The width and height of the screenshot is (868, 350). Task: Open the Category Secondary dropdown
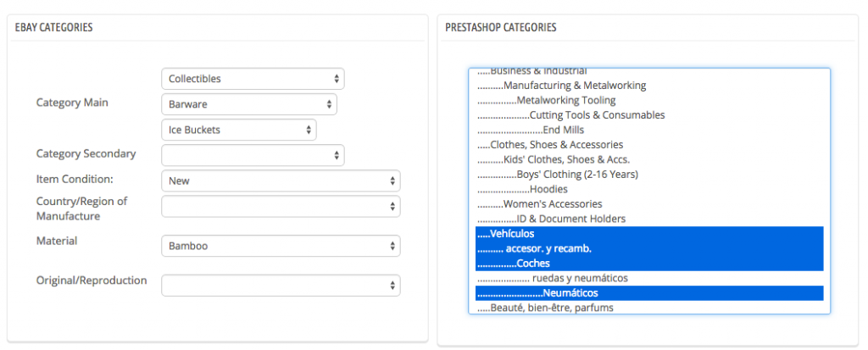pyautogui.click(x=253, y=155)
